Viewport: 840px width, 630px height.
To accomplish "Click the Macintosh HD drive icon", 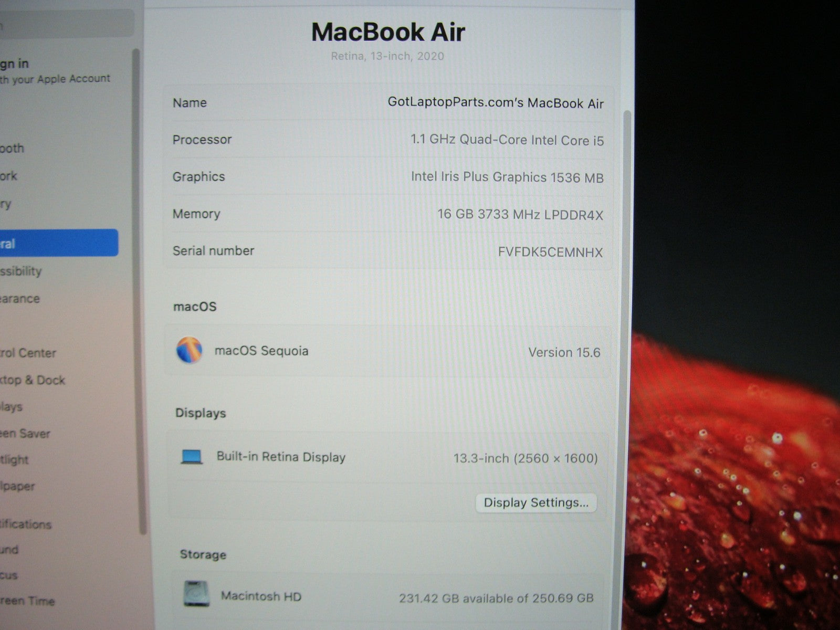I will 196,594.
